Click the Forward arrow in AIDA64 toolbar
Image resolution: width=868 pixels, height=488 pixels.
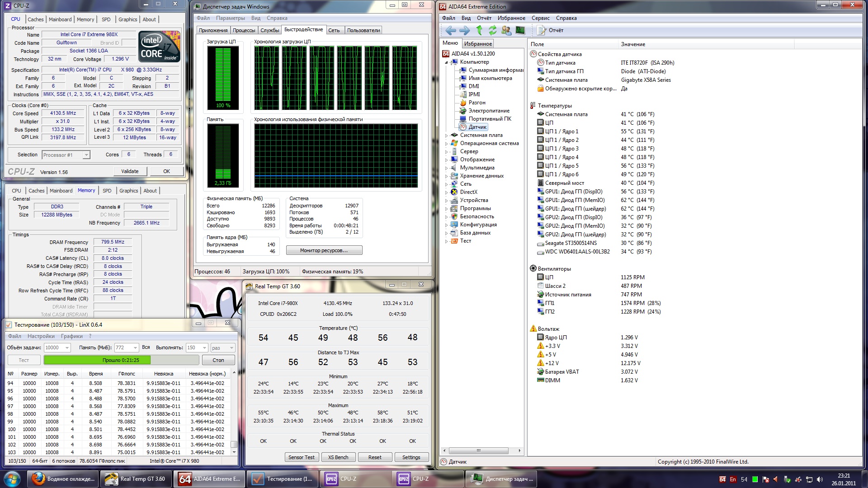[x=464, y=30]
